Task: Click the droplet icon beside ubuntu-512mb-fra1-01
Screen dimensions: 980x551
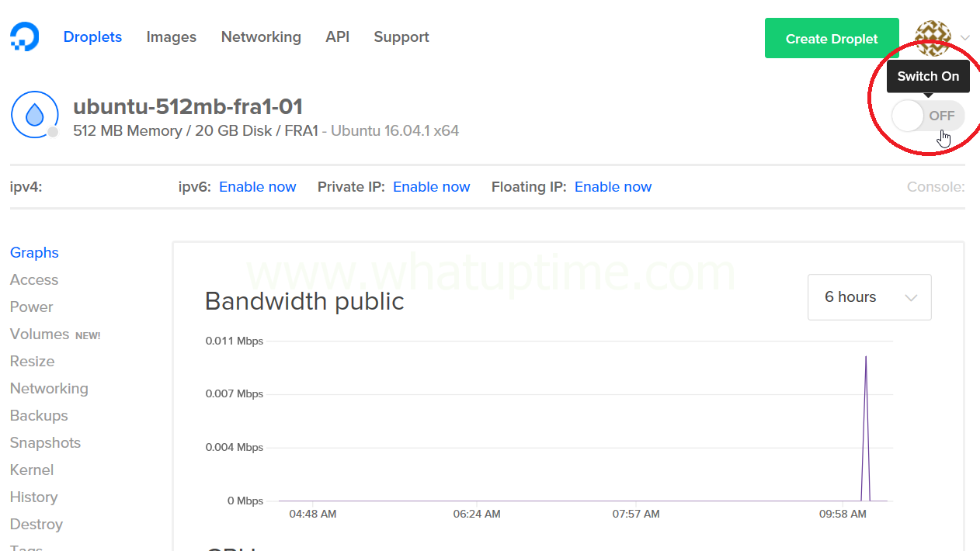Action: [x=35, y=115]
